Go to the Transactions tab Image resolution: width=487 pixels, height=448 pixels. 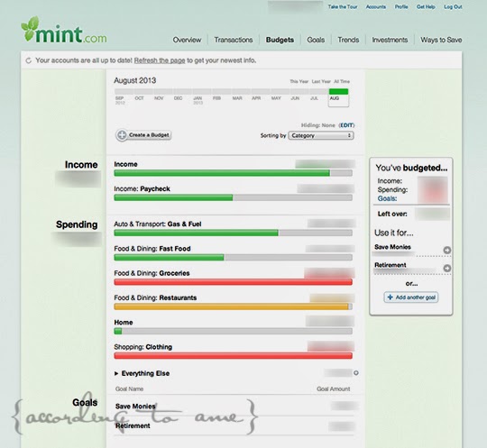[234, 40]
